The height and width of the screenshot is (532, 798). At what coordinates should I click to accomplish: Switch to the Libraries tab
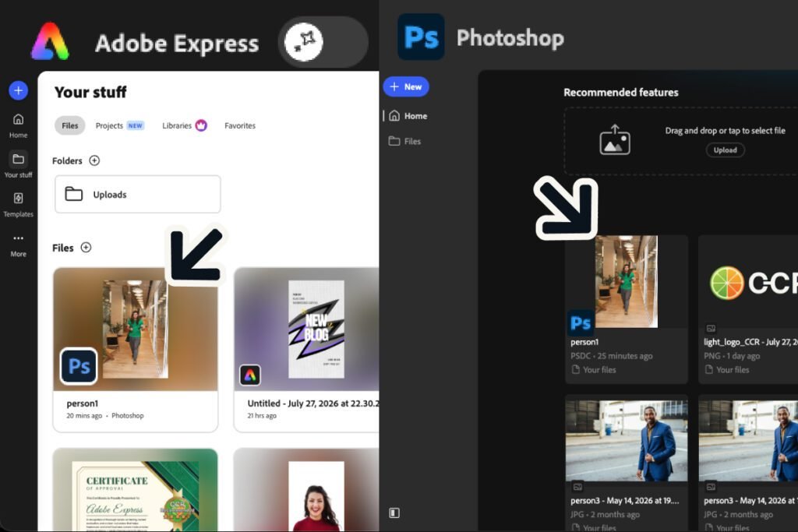tap(177, 125)
